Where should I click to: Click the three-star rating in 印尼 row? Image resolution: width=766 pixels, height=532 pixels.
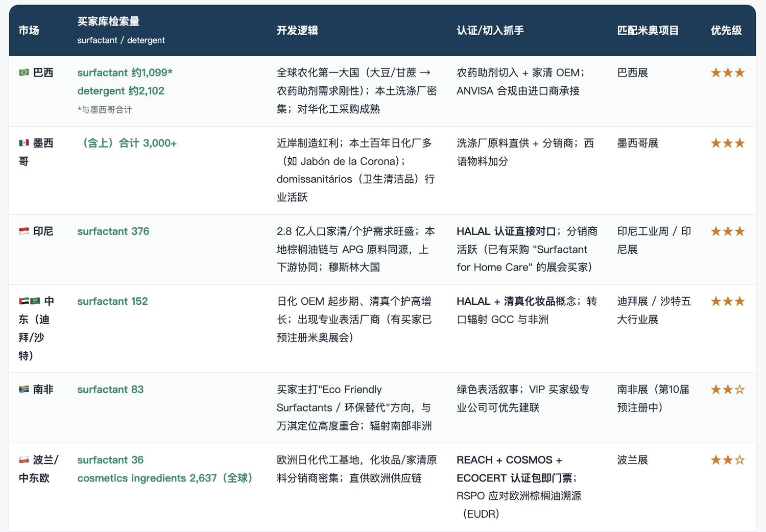pos(728,231)
